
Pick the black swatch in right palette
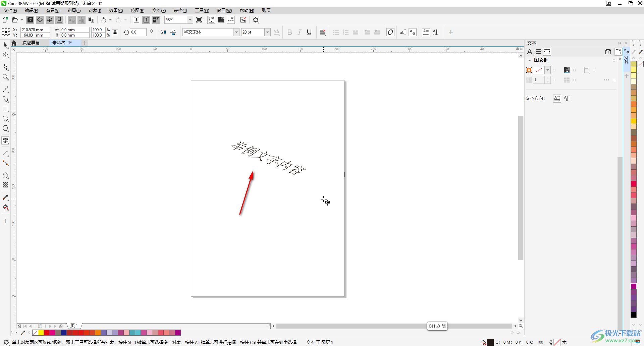(634, 315)
